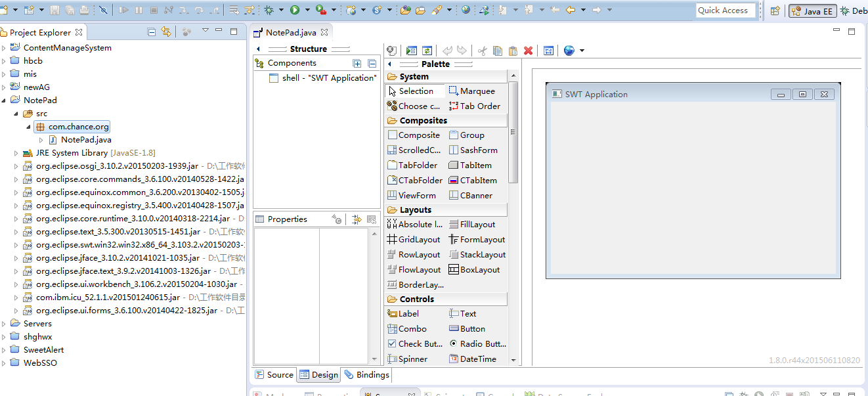This screenshot has height=396, width=868.
Task: Expand JRE System Library node
Action: [x=16, y=153]
